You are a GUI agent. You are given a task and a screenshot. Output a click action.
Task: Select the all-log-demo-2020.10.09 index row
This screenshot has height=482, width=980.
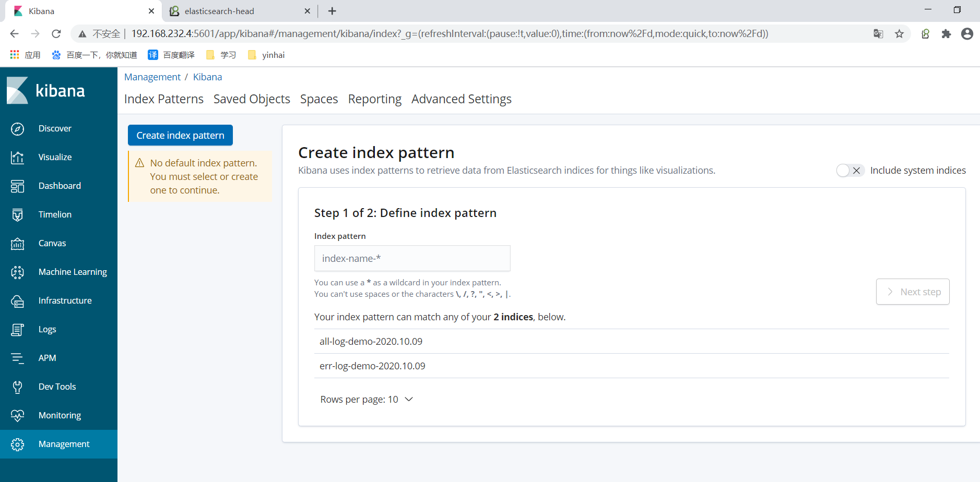point(632,341)
